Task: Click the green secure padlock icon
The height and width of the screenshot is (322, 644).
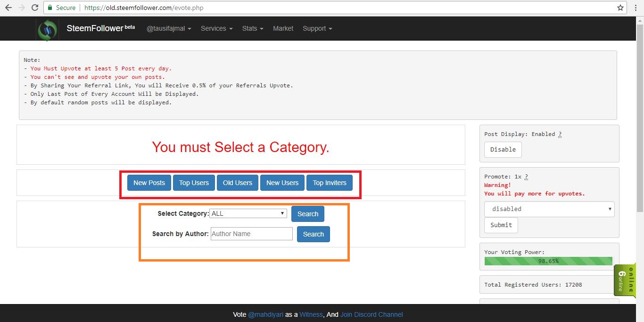Action: [x=50, y=8]
